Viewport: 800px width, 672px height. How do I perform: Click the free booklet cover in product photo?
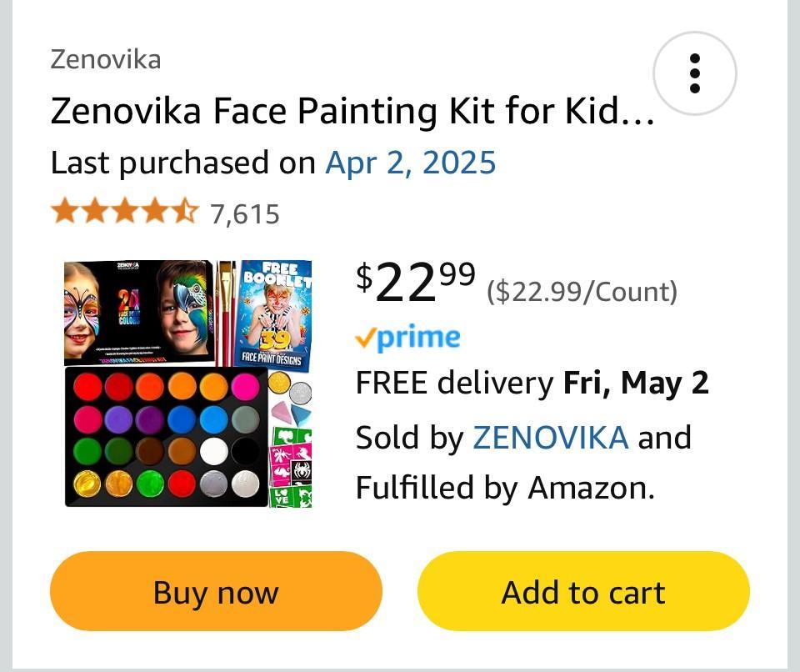275,315
